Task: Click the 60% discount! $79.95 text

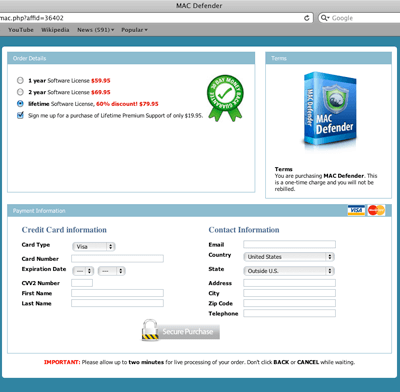Action: click(x=127, y=104)
